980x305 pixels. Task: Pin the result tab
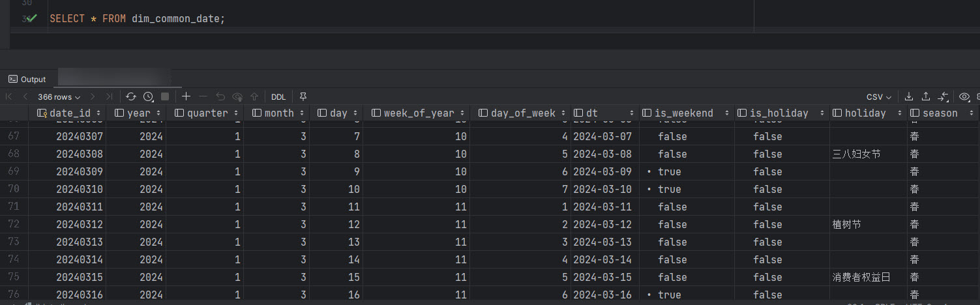(x=303, y=96)
